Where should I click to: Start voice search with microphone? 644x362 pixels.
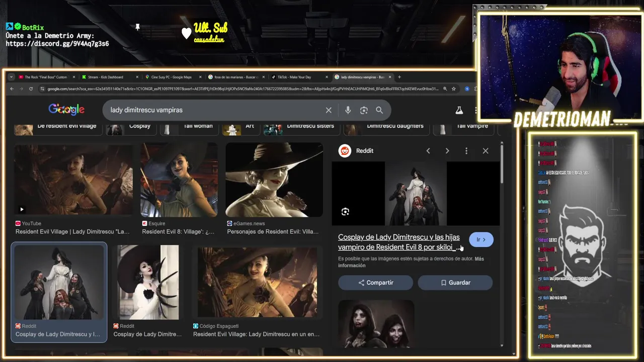point(348,110)
